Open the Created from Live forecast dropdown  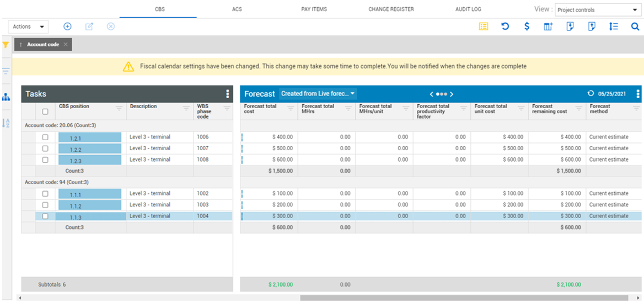(x=318, y=94)
